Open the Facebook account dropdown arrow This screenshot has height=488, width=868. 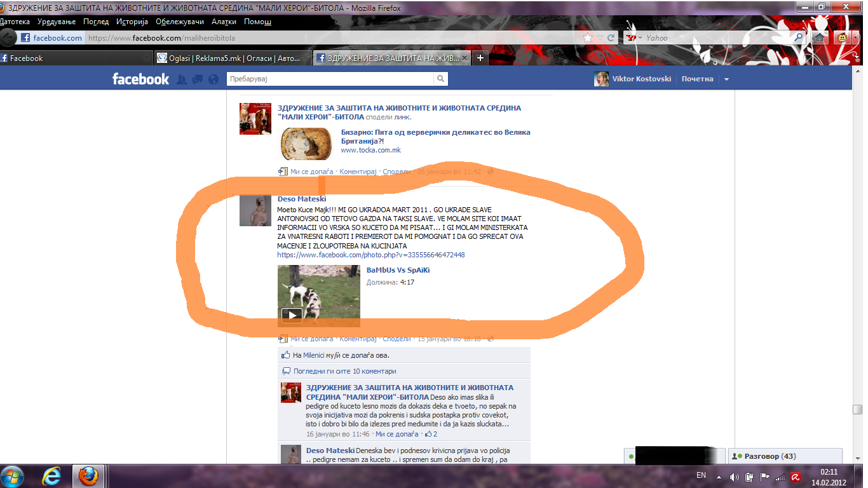pos(726,79)
